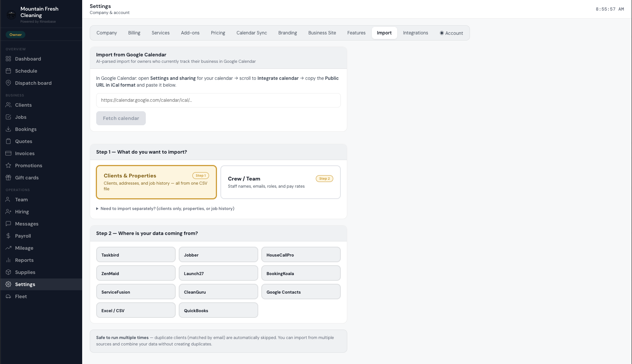This screenshot has height=364, width=632.
Task: Click the Jobs checkbox icon
Action: [8, 117]
